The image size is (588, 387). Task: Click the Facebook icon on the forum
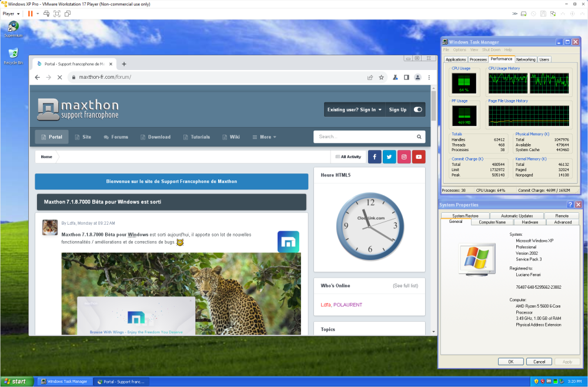coord(375,157)
